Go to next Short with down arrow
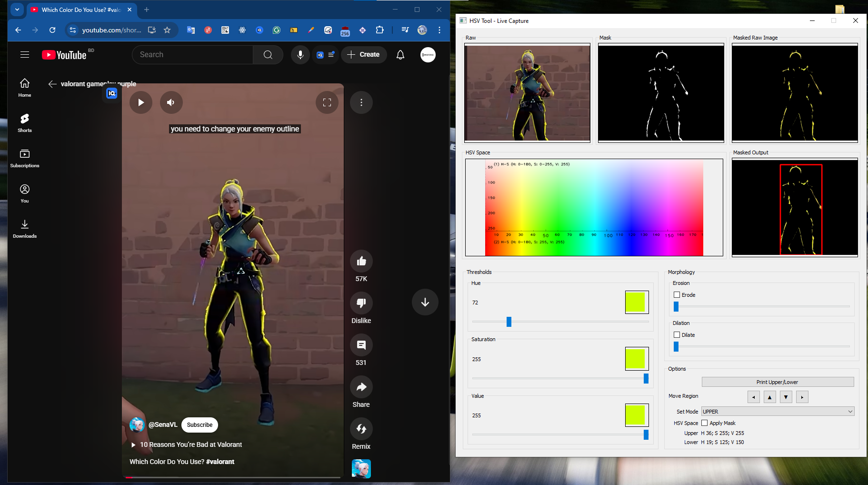868x485 pixels. click(x=425, y=302)
